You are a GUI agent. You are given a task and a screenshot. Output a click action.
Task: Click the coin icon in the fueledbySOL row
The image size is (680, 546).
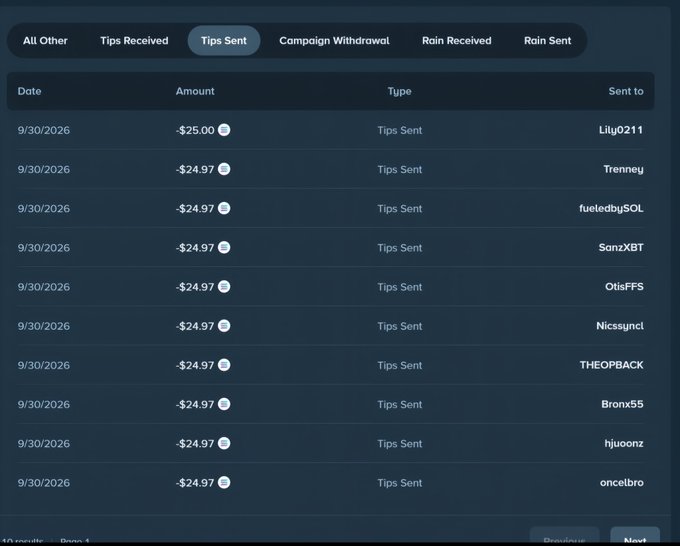point(224,208)
